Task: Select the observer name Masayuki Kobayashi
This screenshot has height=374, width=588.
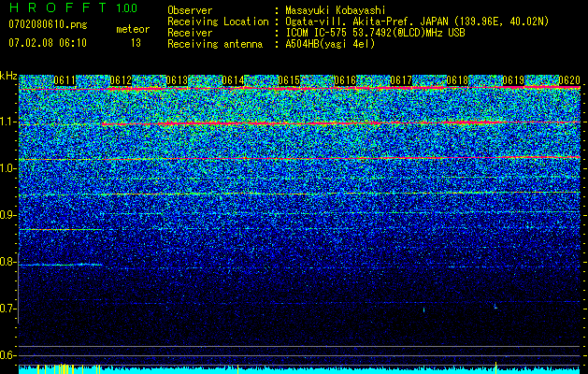Action: (x=336, y=10)
